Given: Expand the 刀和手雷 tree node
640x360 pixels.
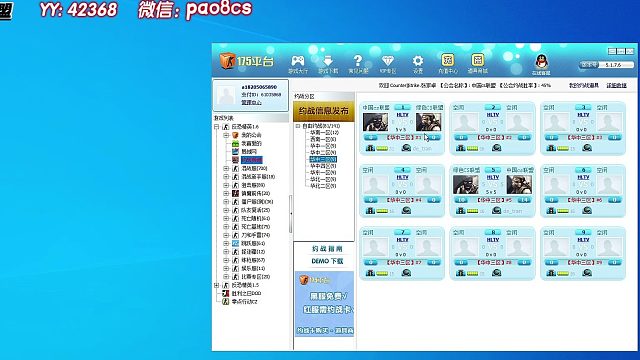Looking at the screenshot, I should (x=226, y=235).
